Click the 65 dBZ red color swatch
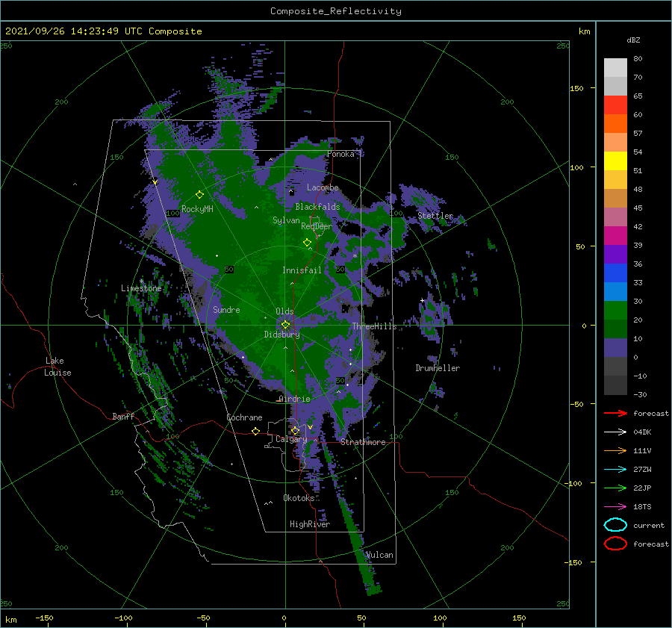Image resolution: width=672 pixels, height=628 pixels. coord(615,105)
